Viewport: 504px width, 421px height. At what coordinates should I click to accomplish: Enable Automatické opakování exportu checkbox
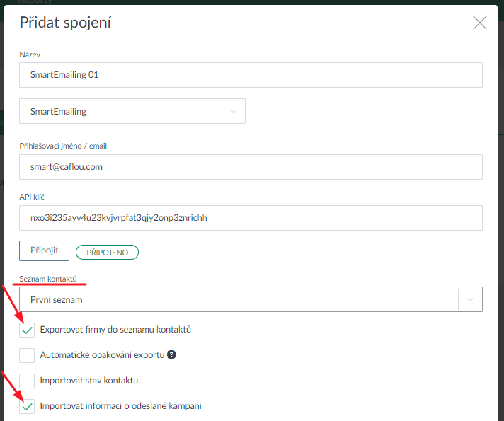[28, 355]
